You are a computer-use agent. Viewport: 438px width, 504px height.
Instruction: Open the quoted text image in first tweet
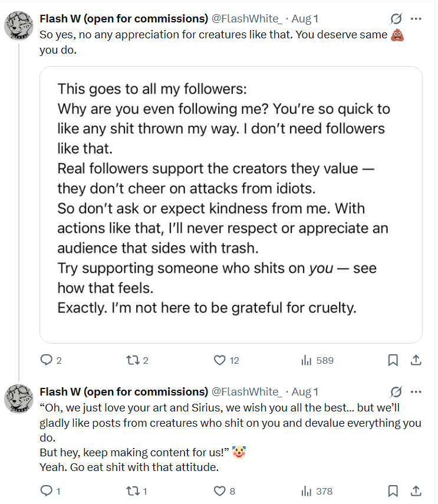click(230, 205)
